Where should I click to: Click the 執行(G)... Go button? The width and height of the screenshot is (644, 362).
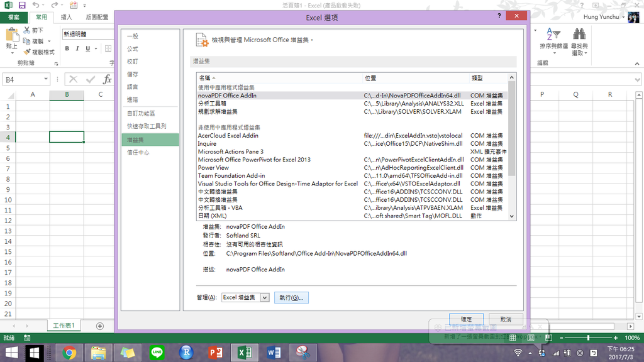(291, 297)
